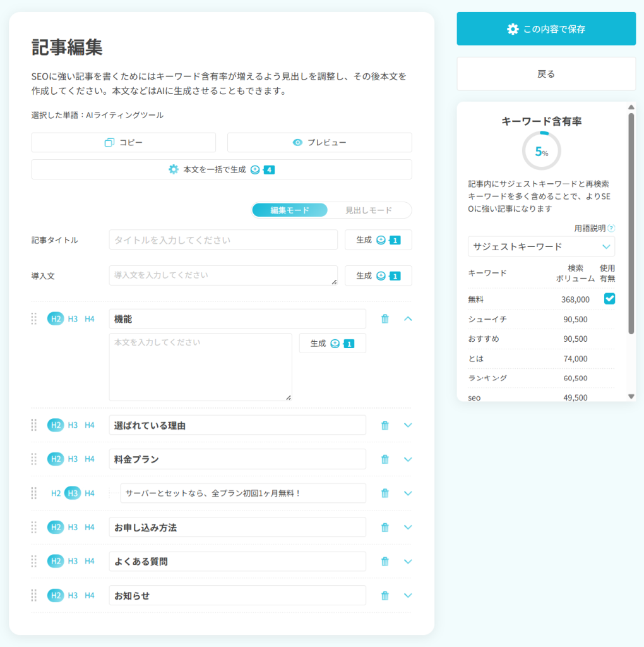Open the サジェストキーワード dropdown

pos(541,246)
